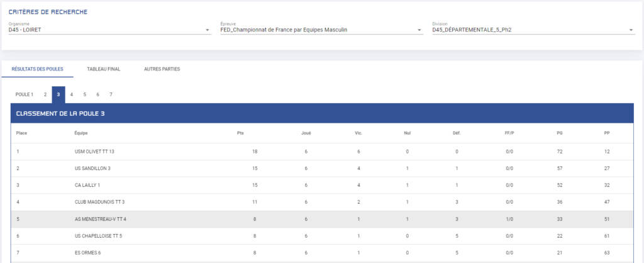Click the Joué column header

coord(306,133)
